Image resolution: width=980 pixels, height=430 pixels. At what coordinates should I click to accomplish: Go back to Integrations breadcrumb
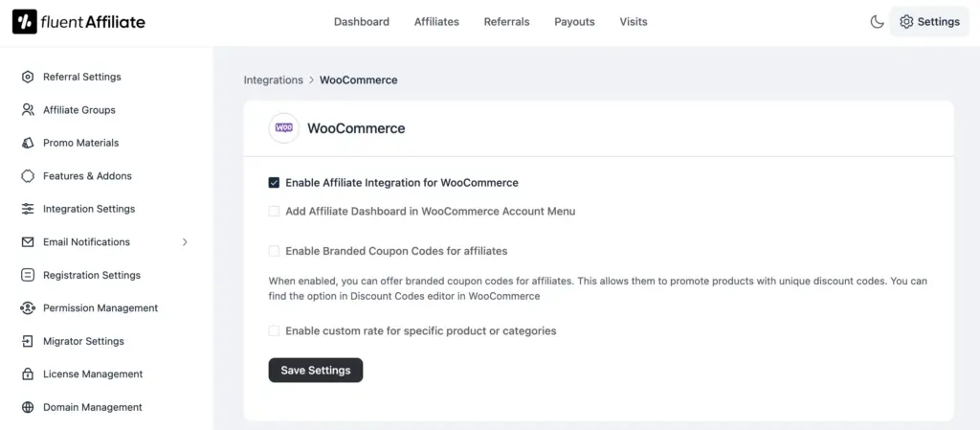tap(273, 80)
